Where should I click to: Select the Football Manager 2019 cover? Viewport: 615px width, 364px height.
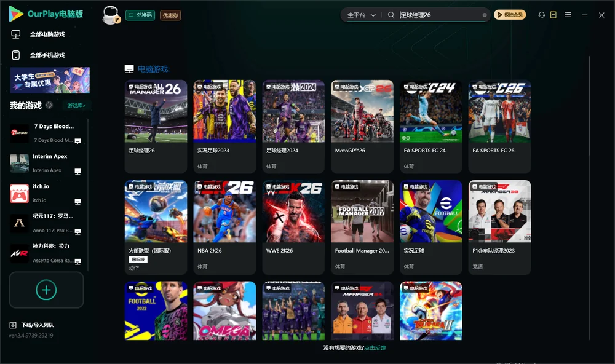click(362, 212)
